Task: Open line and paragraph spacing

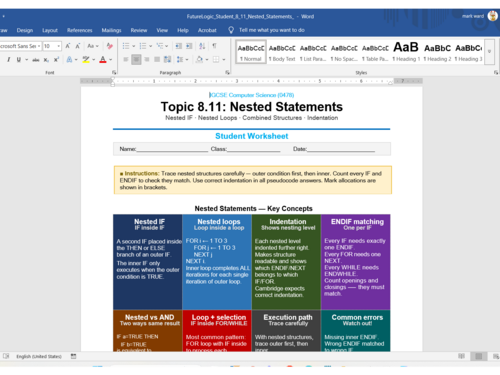Action: coord(180,60)
